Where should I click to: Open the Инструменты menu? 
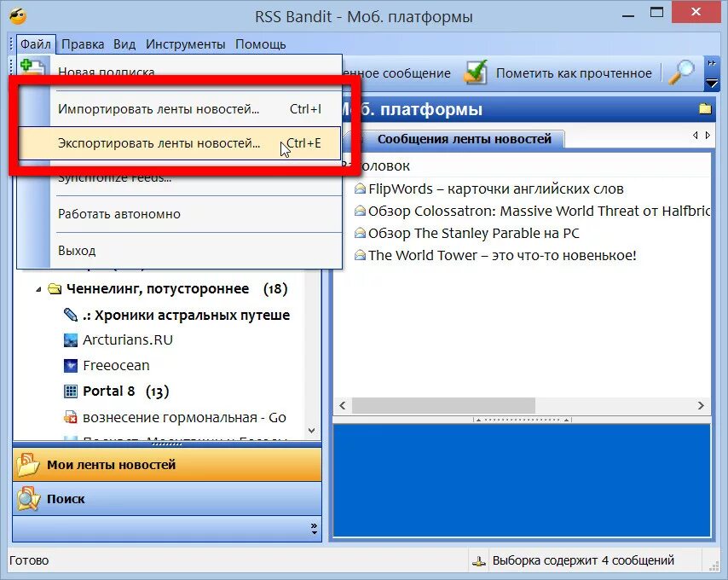(185, 44)
